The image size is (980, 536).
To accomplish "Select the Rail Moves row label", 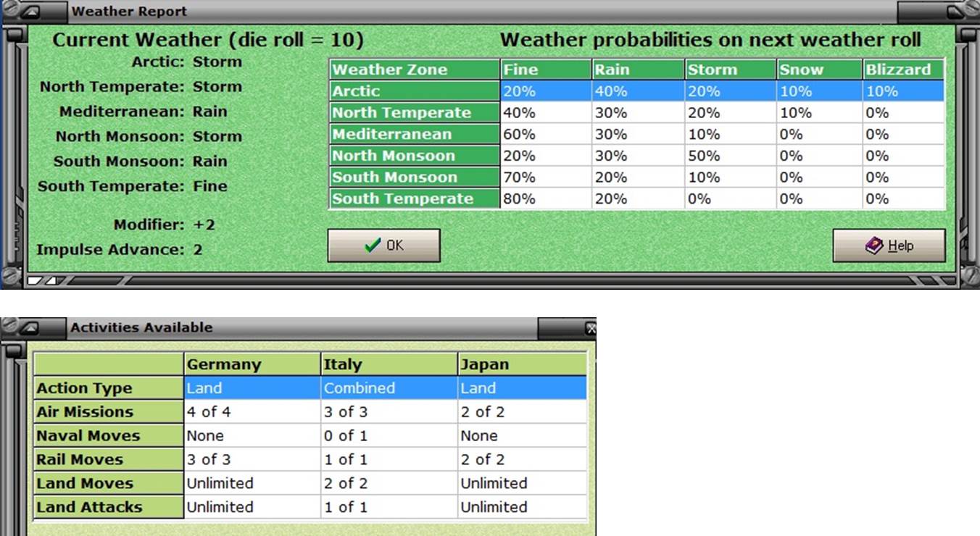I will pos(109,460).
